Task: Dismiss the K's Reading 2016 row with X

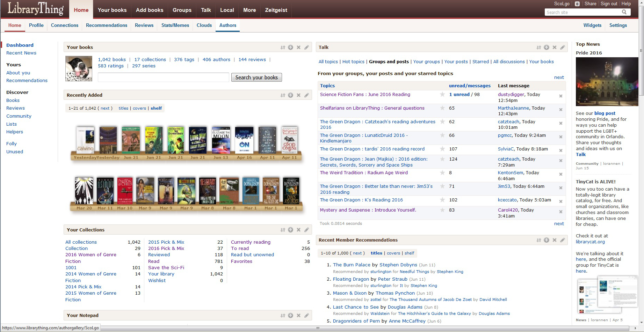Action: coord(561,201)
